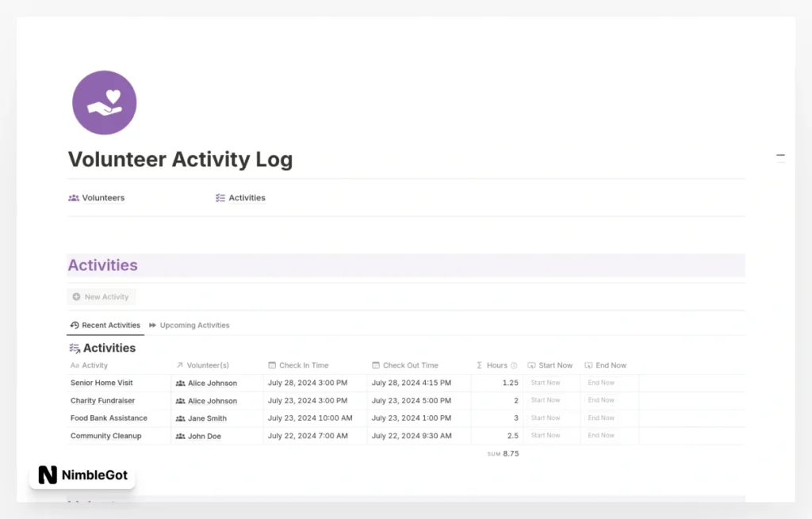Click End Now for Charity Fundraiser
The height and width of the screenshot is (519, 812).
click(601, 400)
